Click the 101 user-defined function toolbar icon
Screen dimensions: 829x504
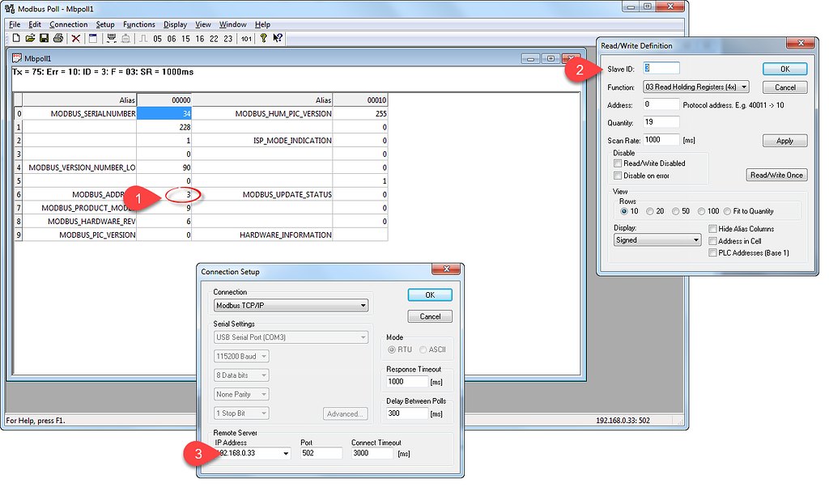[245, 38]
